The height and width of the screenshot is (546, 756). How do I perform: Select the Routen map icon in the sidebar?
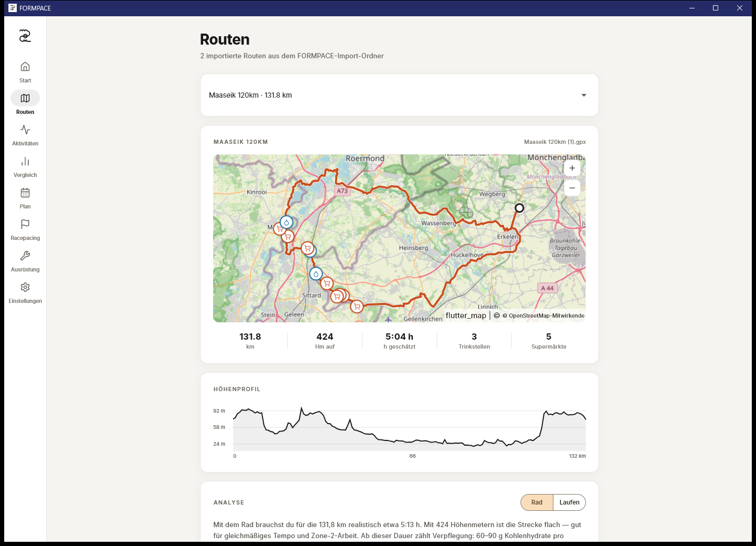point(25,98)
